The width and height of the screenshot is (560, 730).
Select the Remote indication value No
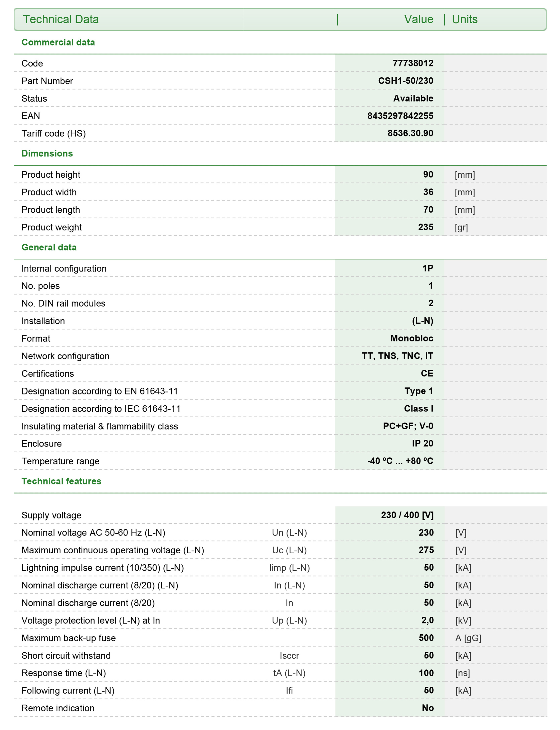428,708
